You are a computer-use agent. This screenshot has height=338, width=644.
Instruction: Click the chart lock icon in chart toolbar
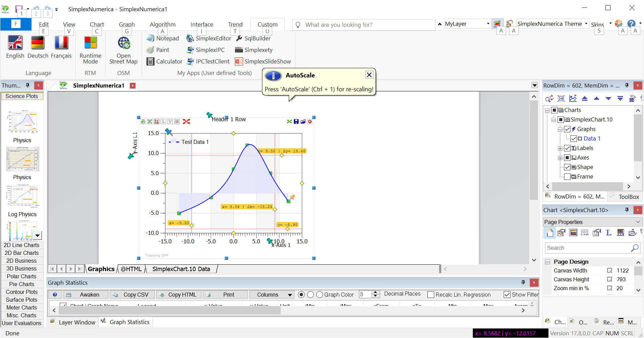pos(143,121)
